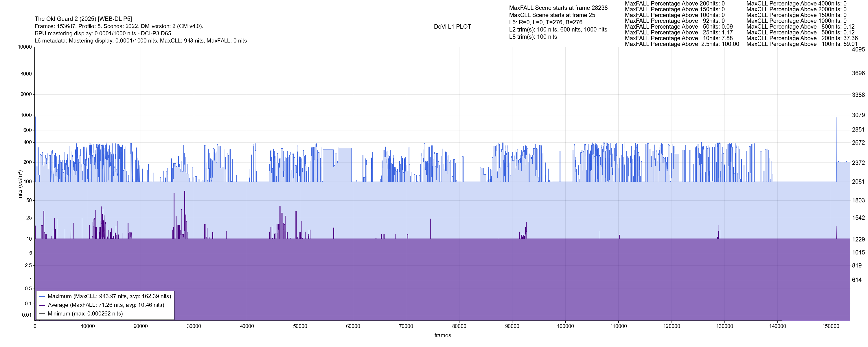Click 'MaxCLL Percentage Above 100nits: 59.01' line
The height and width of the screenshot is (347, 868).
[802, 44]
